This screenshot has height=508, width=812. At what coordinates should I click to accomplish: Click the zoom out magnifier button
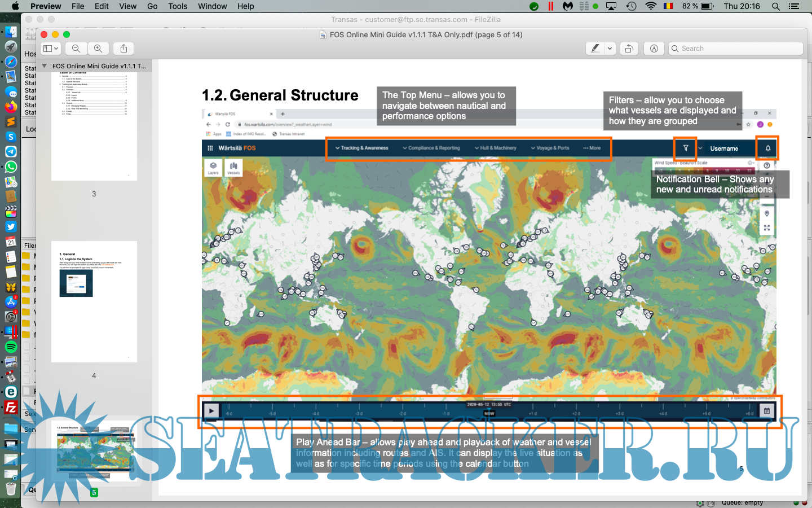pyautogui.click(x=76, y=49)
